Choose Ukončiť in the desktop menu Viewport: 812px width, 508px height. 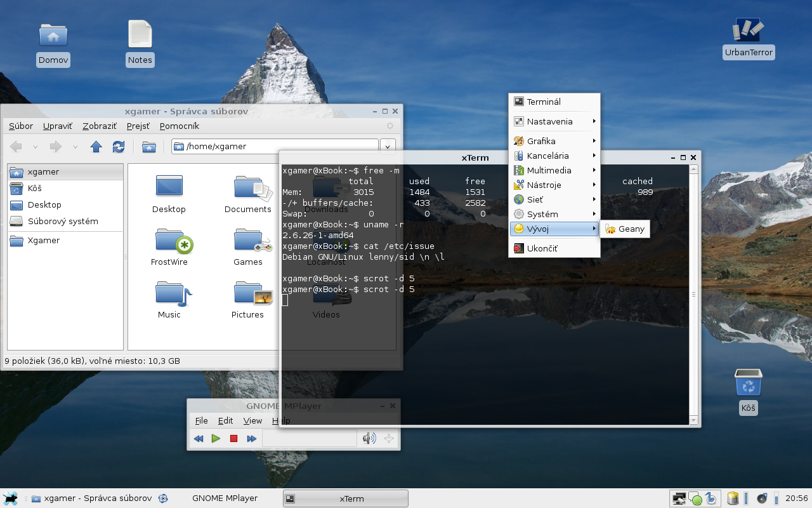554,248
